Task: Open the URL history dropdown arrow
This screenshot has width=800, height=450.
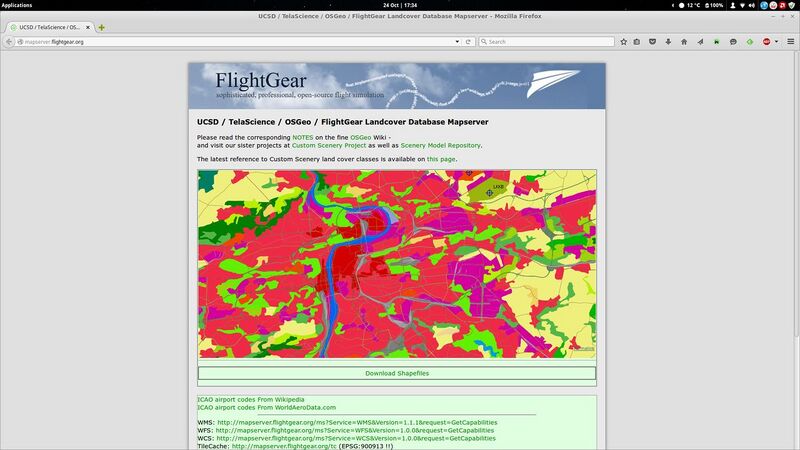Action: coord(457,42)
